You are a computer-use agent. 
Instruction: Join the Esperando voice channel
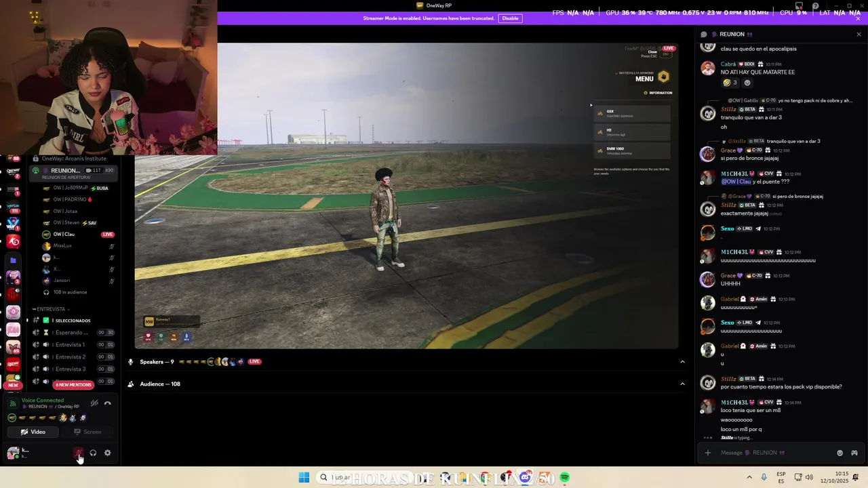(73, 333)
